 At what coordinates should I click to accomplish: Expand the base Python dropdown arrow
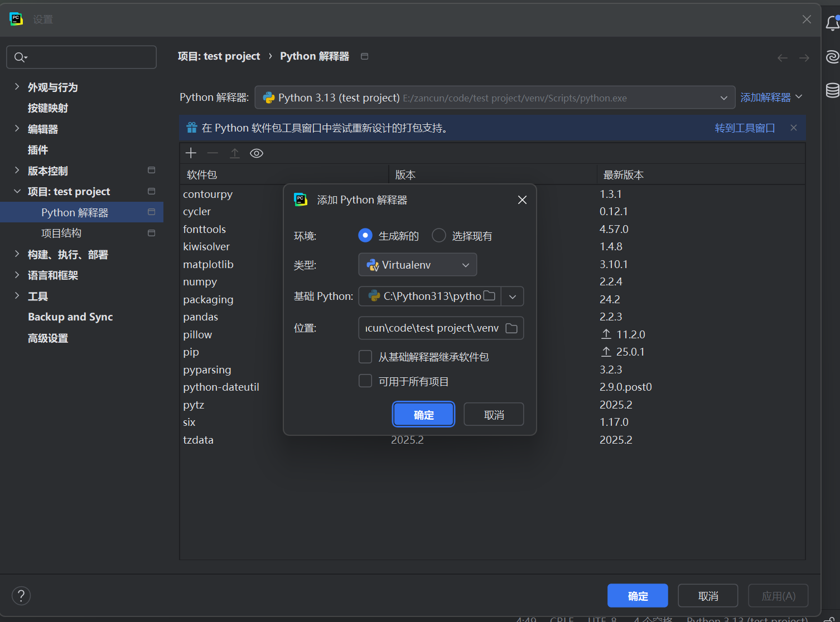point(513,297)
